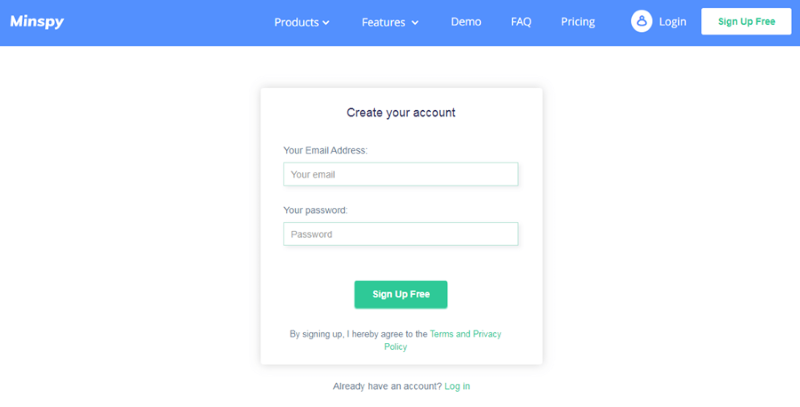Click the Already have an account text

tap(387, 386)
